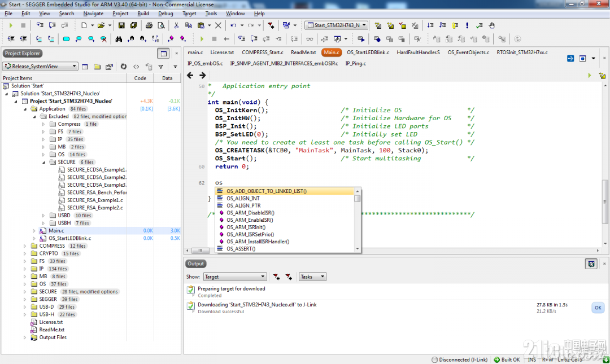
Task: Click the funnel filter icon in Project Explorer
Action: pyautogui.click(x=160, y=67)
